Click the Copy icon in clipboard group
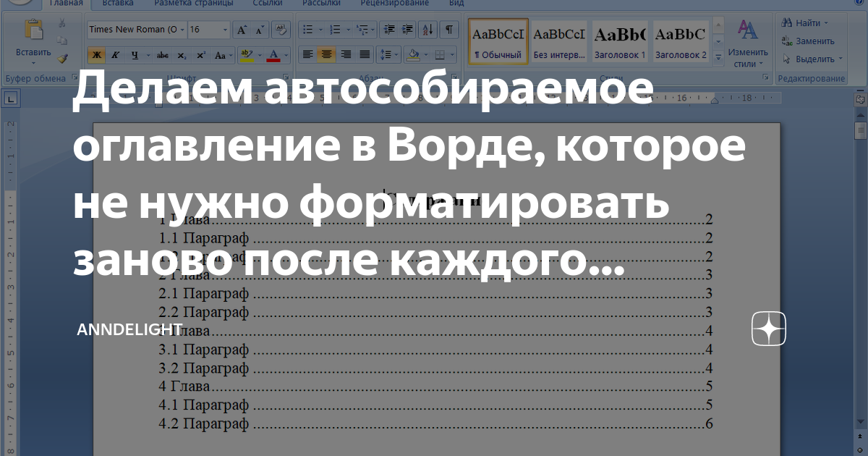Image resolution: width=868 pixels, height=456 pixels. [x=62, y=41]
